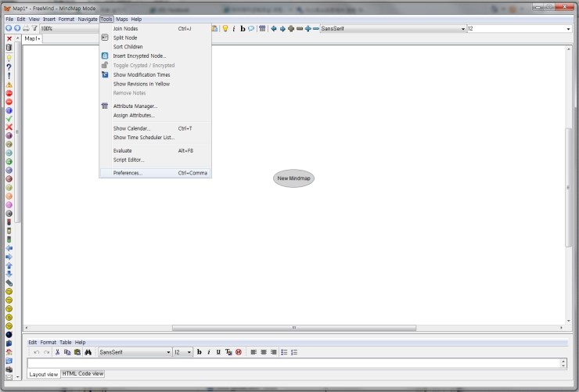Toggle bold in the note editor toolbar
The width and height of the screenshot is (579, 392).
199,352
